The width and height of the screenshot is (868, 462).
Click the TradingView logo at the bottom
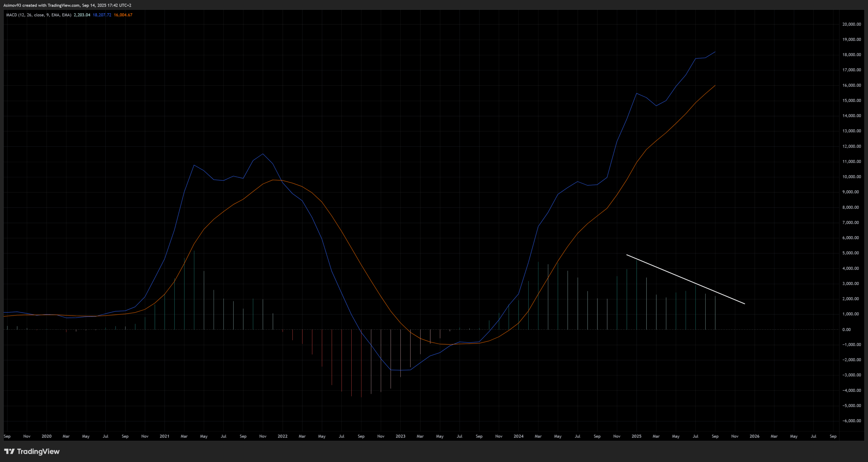click(x=32, y=451)
